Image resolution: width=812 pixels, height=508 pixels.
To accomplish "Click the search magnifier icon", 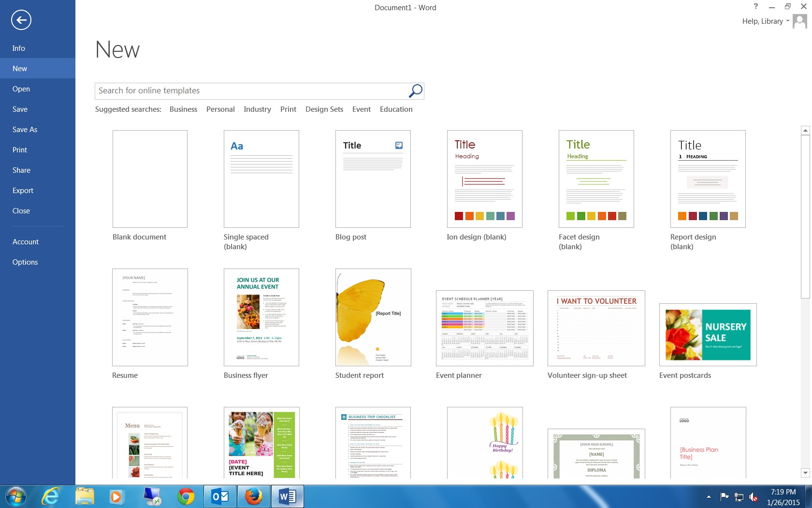I will (415, 90).
